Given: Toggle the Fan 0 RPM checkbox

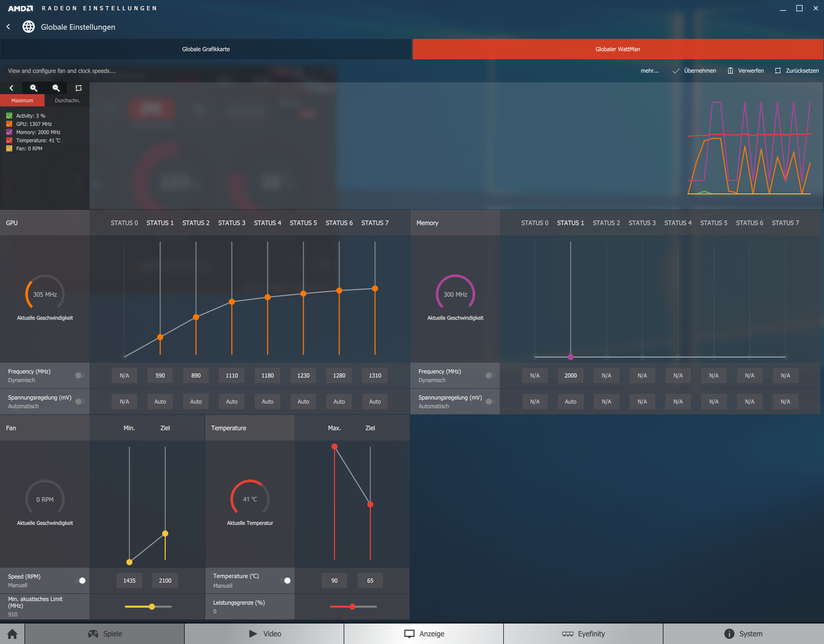Looking at the screenshot, I should coord(9,148).
